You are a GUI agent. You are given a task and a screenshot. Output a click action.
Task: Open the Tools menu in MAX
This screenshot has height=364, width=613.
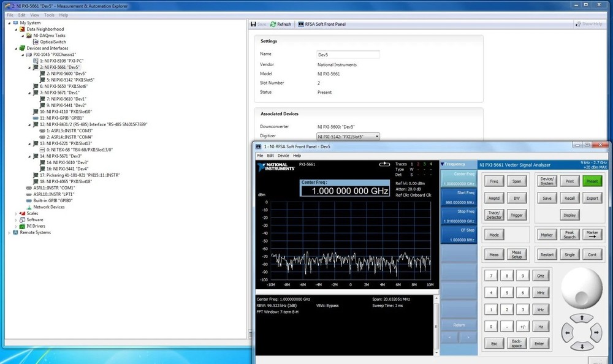pyautogui.click(x=49, y=15)
